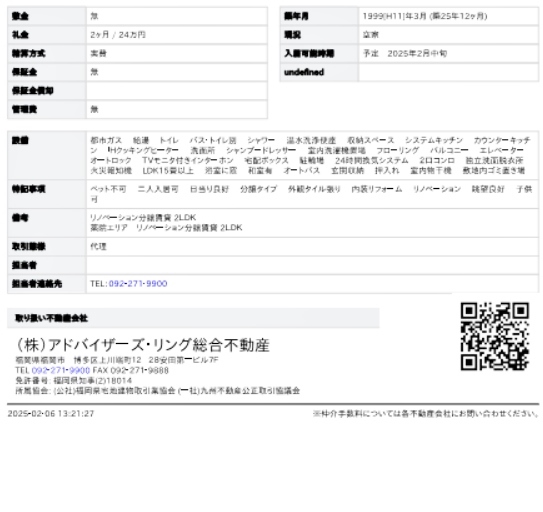This screenshot has height=512, width=543.
Task: Click the empty undefined value cell
Action: pyautogui.click(x=448, y=72)
